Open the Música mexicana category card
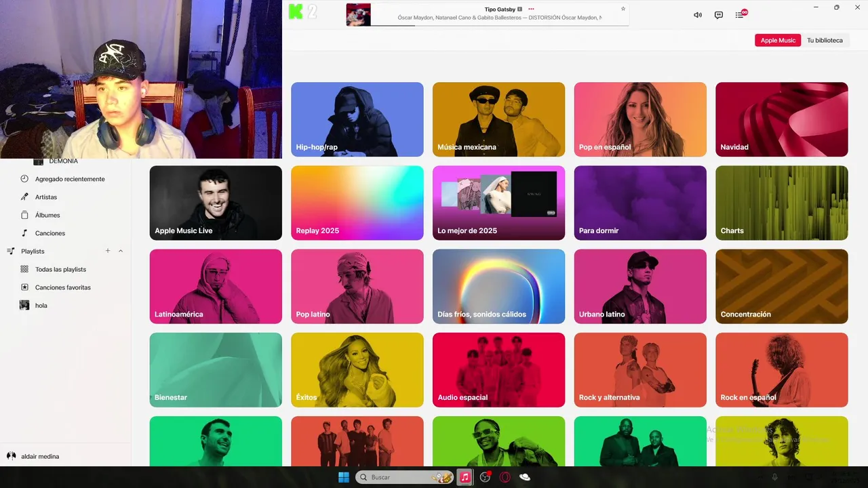The width and height of the screenshot is (868, 488). (498, 119)
